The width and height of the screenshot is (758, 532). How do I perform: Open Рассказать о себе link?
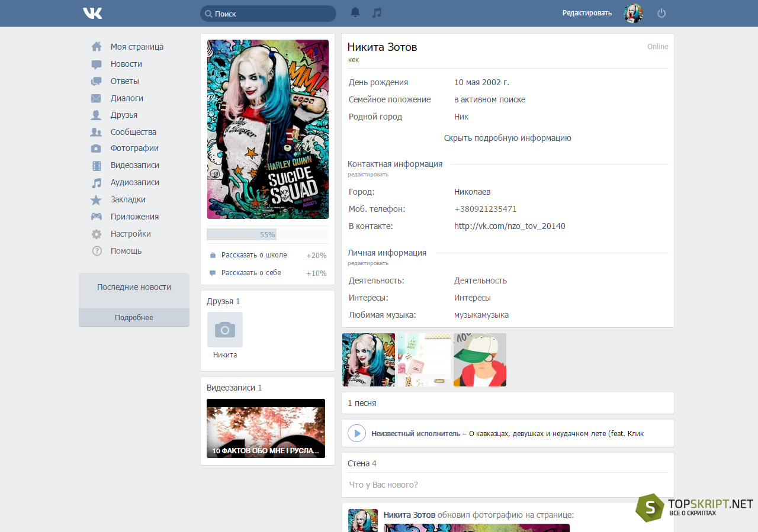(251, 273)
